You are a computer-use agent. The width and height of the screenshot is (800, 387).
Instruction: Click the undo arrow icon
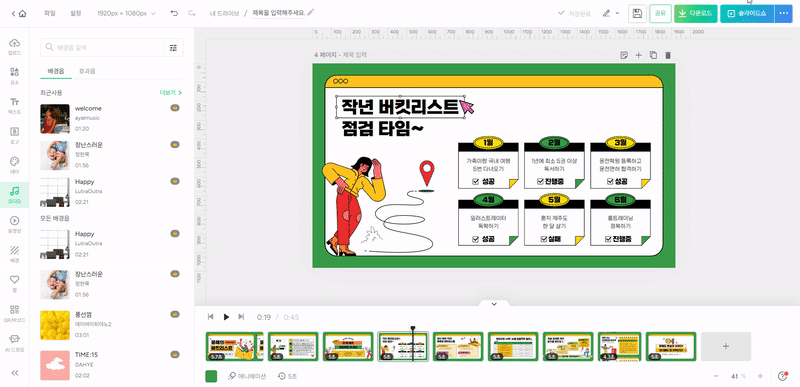pos(174,14)
